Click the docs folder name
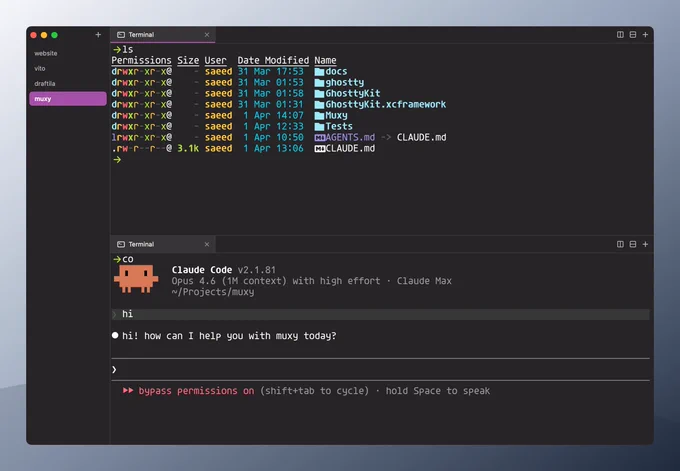This screenshot has height=471, width=680. (x=336, y=72)
